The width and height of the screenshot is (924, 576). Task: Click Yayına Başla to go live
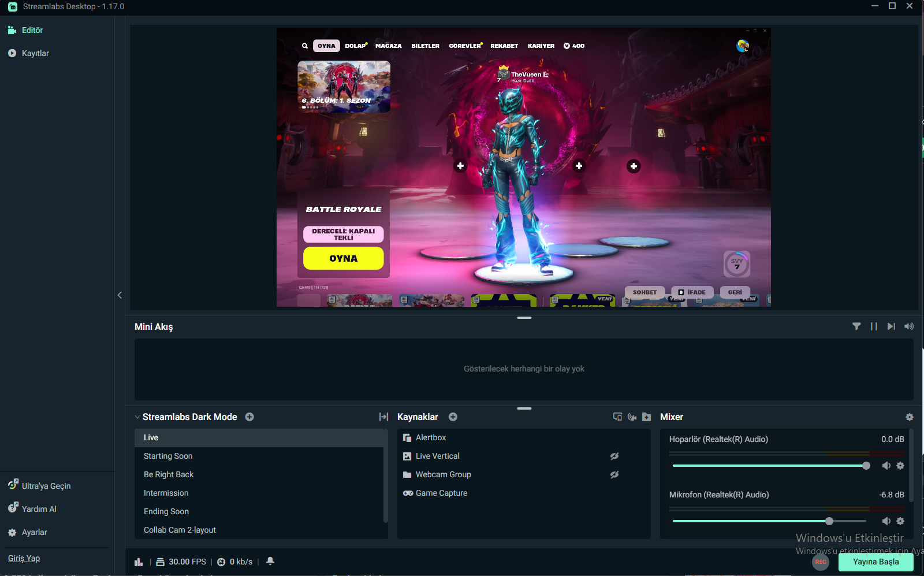876,562
